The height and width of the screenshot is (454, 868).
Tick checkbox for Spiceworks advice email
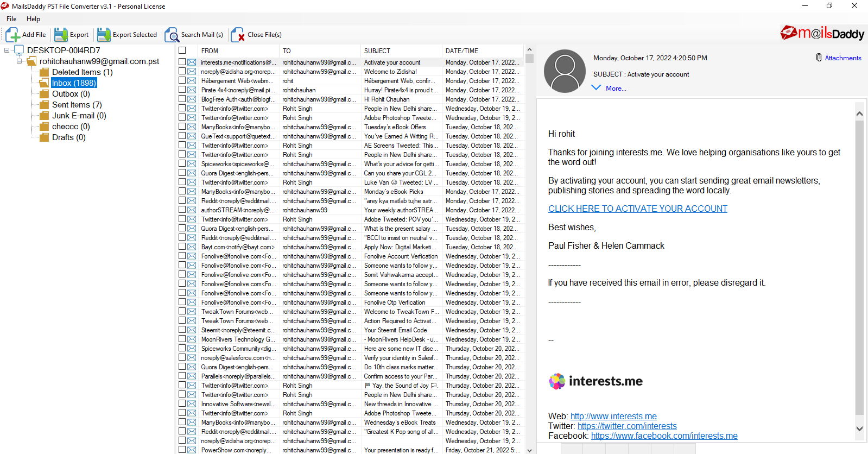tap(182, 164)
